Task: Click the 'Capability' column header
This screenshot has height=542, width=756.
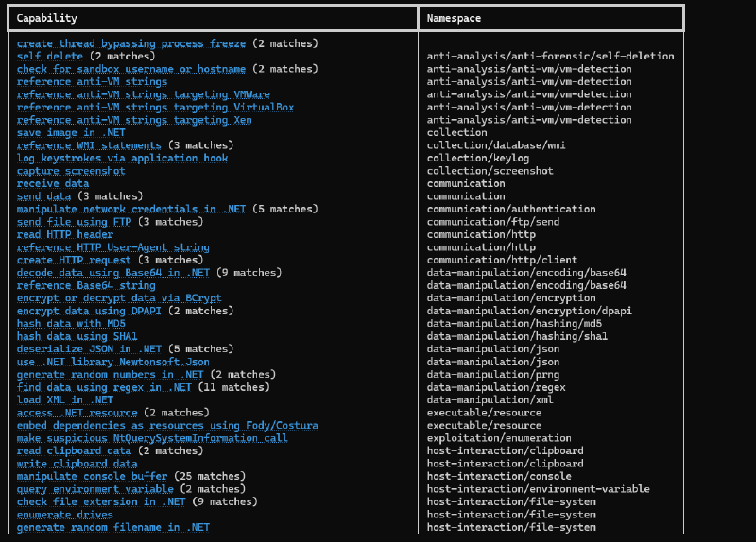Action: pos(46,18)
